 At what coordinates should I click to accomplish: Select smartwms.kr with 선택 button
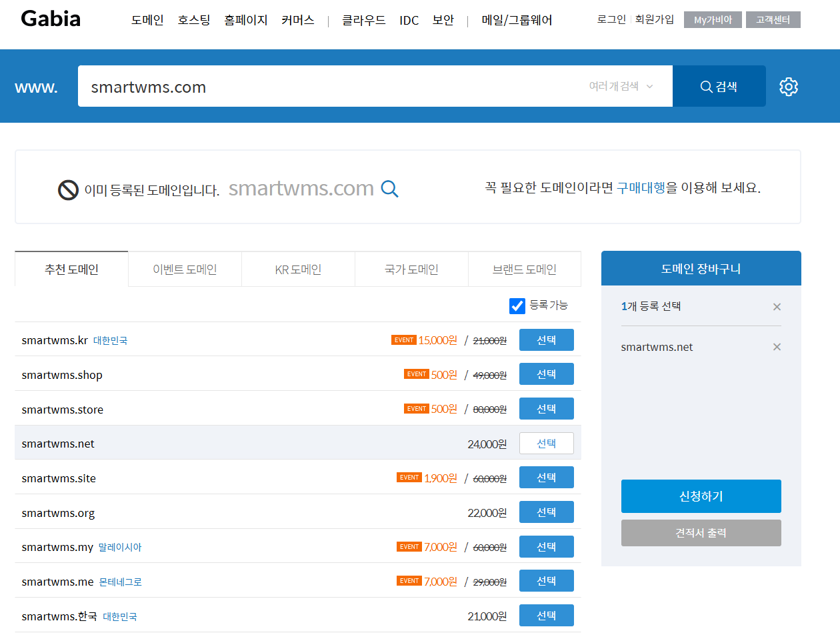pos(547,340)
